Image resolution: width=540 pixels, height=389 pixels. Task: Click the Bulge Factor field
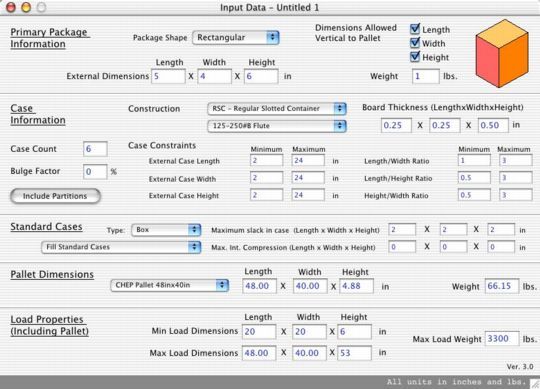pos(95,171)
